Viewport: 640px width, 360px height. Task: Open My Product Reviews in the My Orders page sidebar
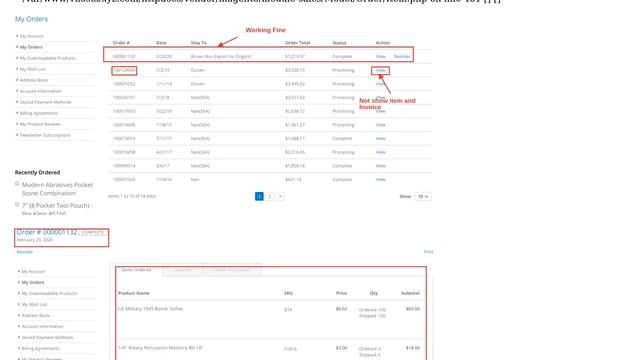pyautogui.click(x=40, y=124)
